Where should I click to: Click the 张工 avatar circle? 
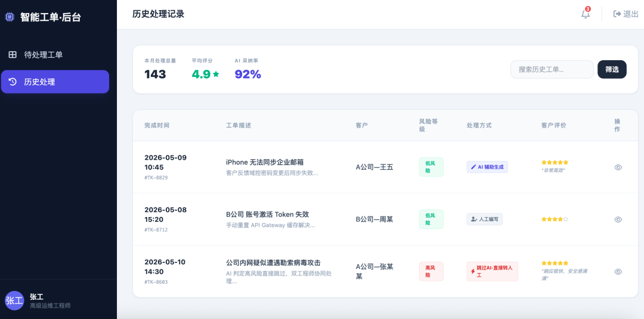(14, 301)
